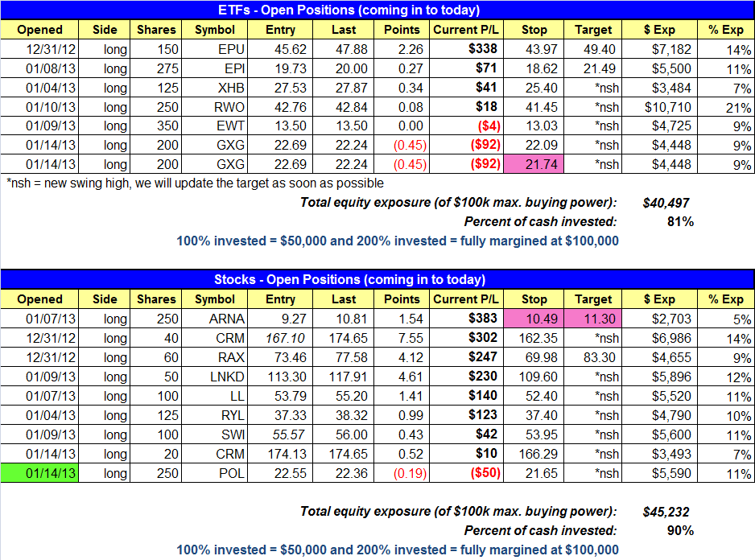Click POL current P/L value ($50)
Image resolution: width=755 pixels, height=560 pixels.
[485, 472]
